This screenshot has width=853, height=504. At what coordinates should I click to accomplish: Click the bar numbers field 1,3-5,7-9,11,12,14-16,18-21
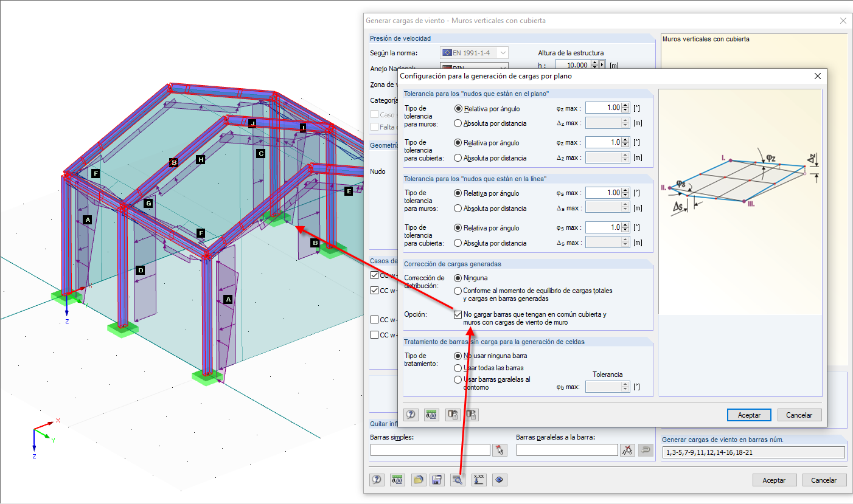(753, 452)
